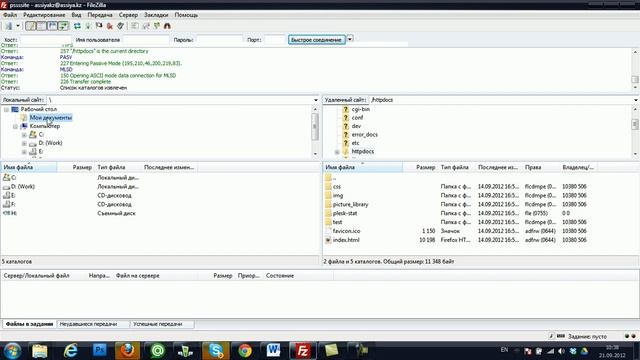Toggle the local directory tree display

tap(42, 26)
